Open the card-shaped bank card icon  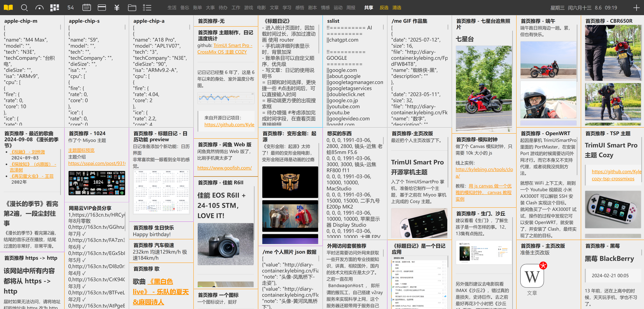tap(102, 8)
